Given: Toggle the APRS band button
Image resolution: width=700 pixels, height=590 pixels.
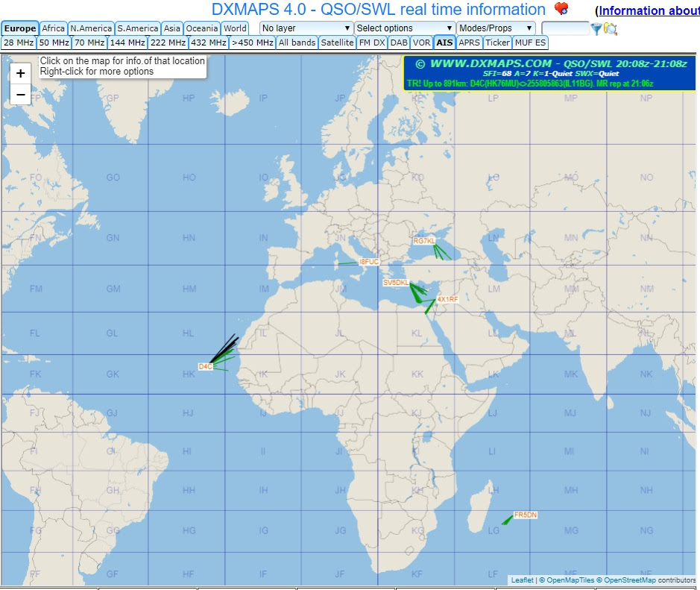Looking at the screenshot, I should 469,43.
